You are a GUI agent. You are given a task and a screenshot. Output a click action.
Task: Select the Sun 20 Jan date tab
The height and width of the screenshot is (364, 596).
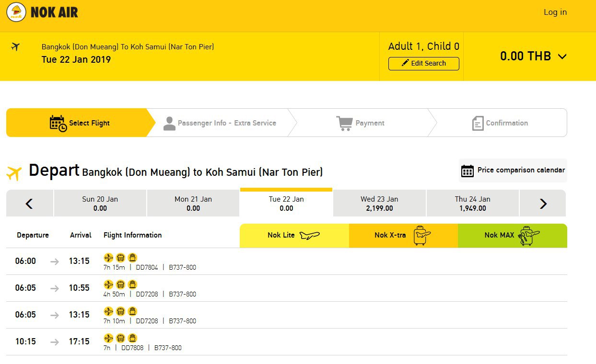(x=100, y=204)
